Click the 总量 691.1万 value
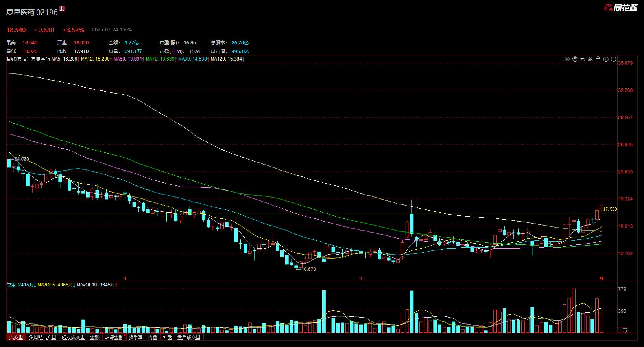This screenshot has height=347, width=644. [133, 51]
